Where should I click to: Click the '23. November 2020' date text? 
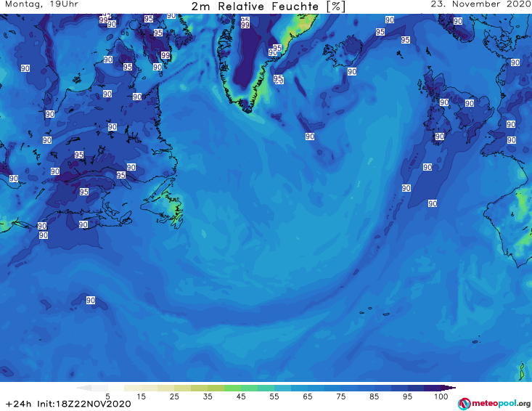(x=481, y=4)
